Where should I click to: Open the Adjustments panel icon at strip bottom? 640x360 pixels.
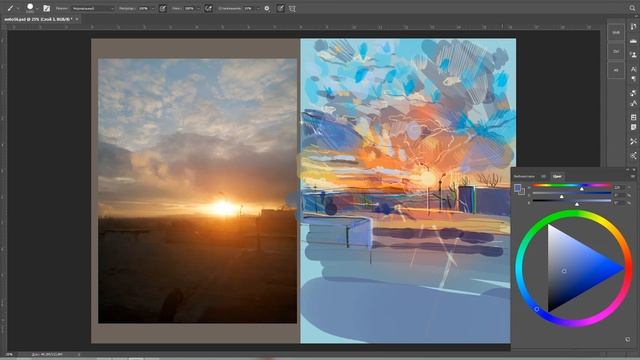pyautogui.click(x=633, y=156)
